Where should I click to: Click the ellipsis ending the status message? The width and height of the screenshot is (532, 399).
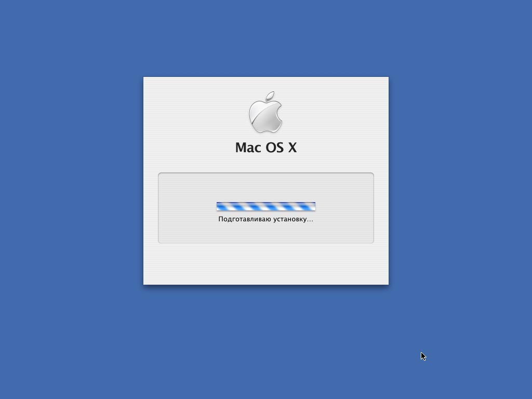[x=310, y=221]
